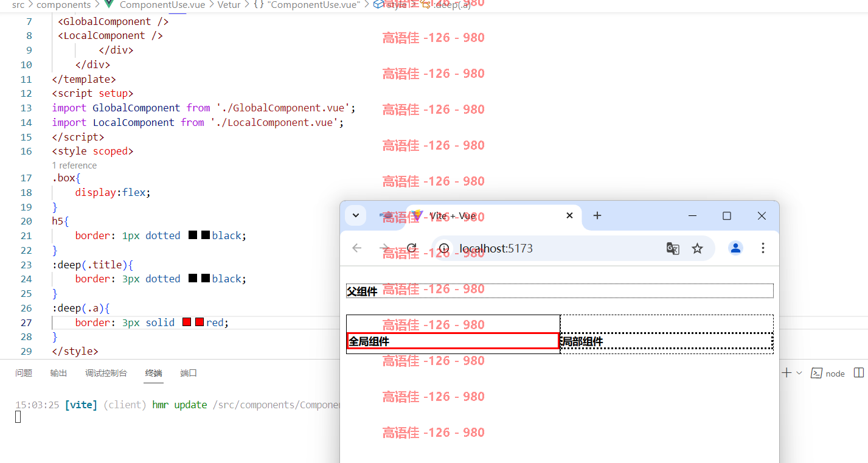Go forward in the browser window
The image size is (868, 463).
384,248
